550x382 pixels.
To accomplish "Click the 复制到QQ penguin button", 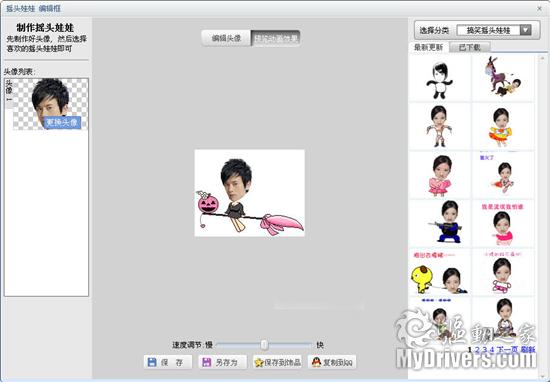I will (x=332, y=362).
